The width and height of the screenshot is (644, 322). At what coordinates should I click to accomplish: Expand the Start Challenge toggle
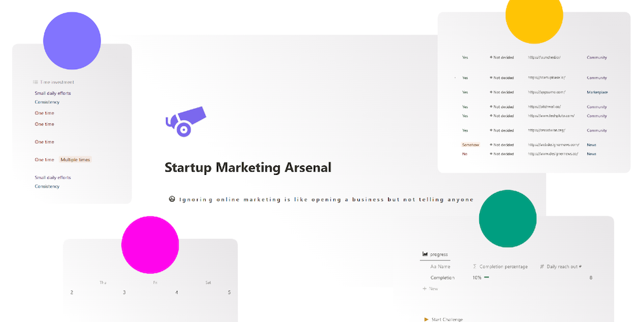pyautogui.click(x=426, y=319)
